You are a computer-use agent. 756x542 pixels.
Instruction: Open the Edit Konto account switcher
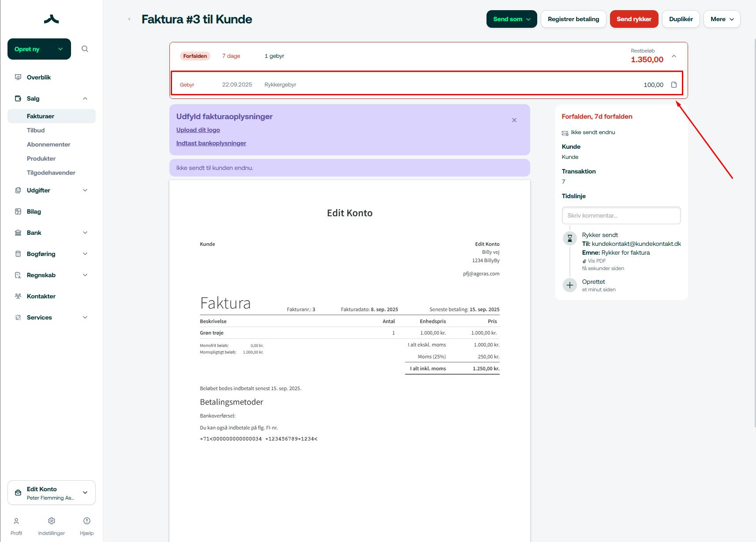pos(52,493)
